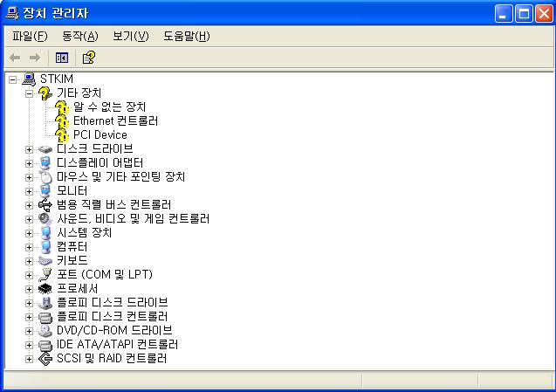Screen dimensions: 556x392
Task: Select the STKIM root label
Action: click(57, 79)
